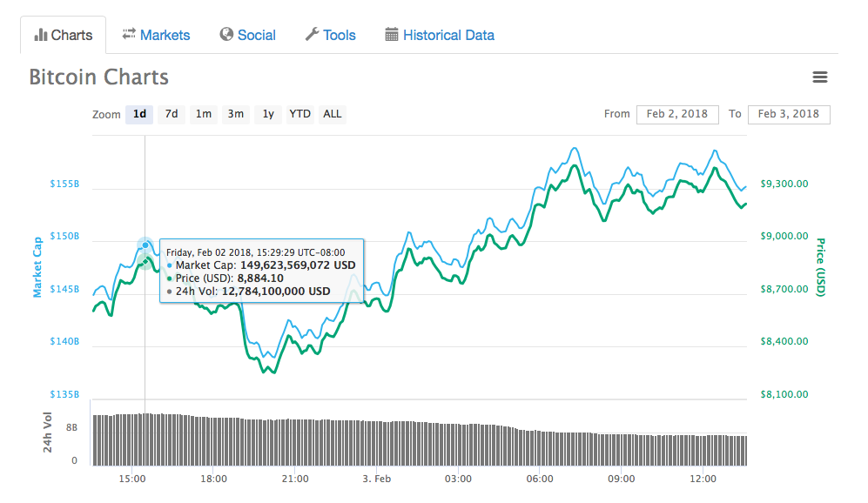This screenshot has height=503, width=868.
Task: Select the 1d zoom range
Action: pyautogui.click(x=138, y=114)
